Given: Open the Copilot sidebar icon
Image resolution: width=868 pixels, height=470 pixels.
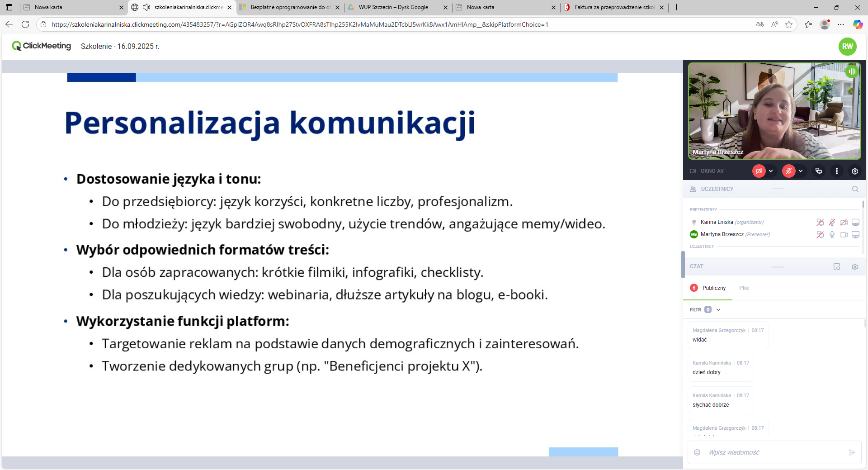Looking at the screenshot, I should pos(858,24).
